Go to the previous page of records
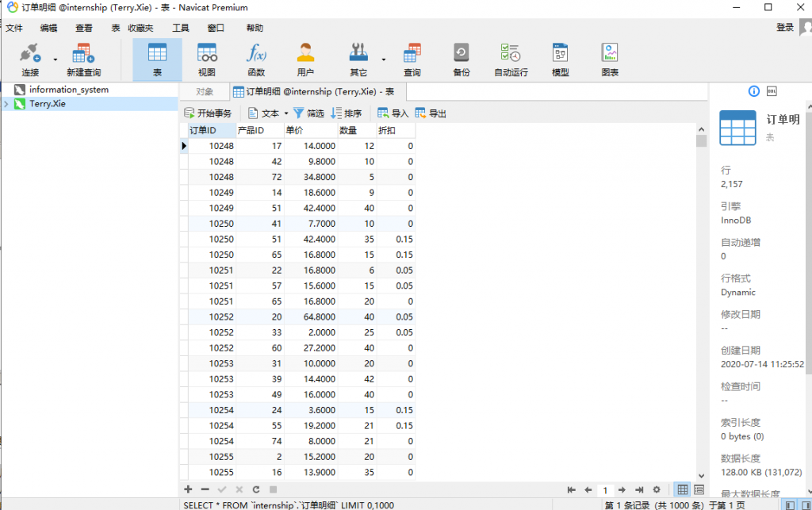 coord(588,489)
